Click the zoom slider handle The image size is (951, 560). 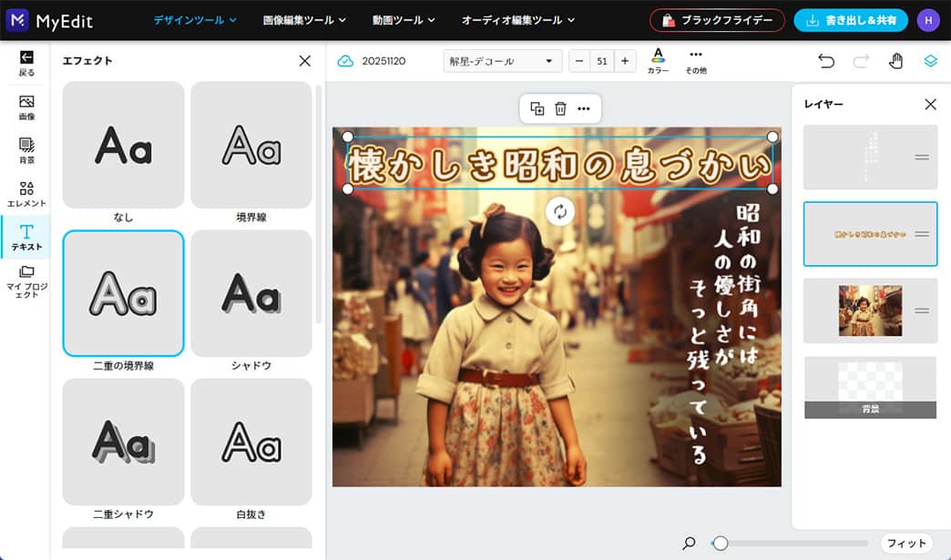720,543
